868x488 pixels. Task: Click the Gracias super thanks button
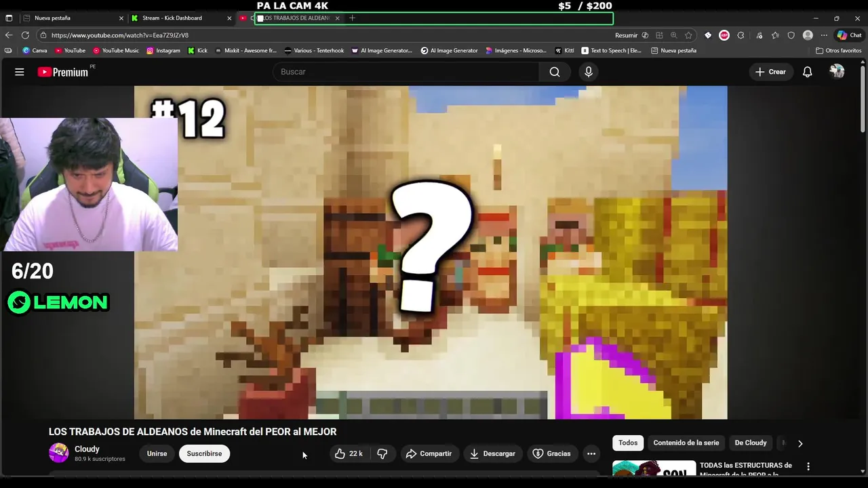(x=551, y=453)
